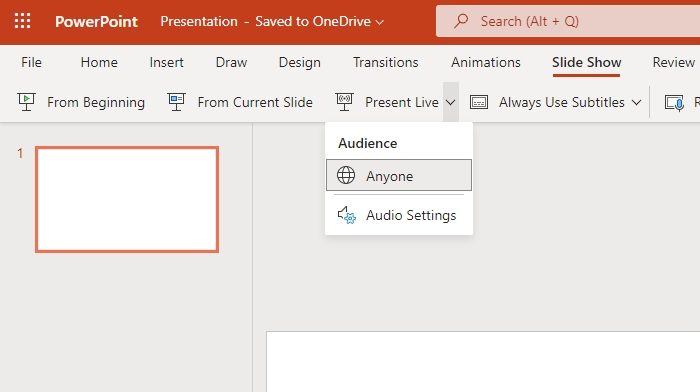Open the File menu
Viewport: 700px width, 392px height.
(x=31, y=62)
